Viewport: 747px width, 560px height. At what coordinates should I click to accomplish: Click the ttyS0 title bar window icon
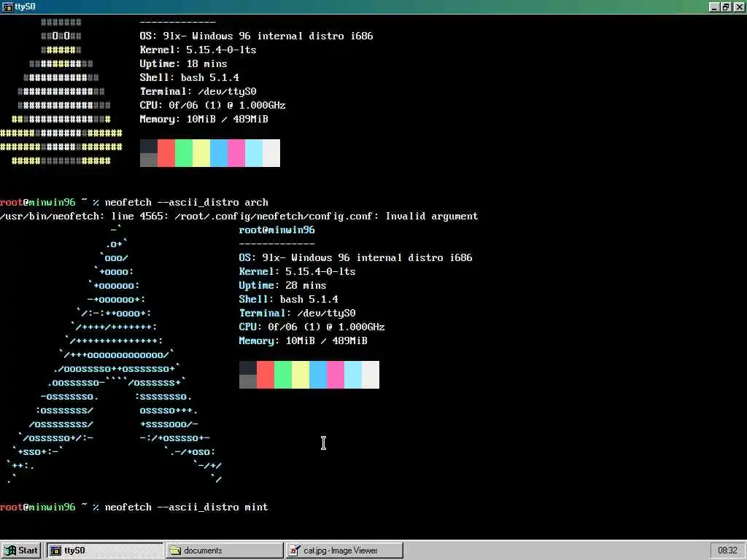point(7,6)
